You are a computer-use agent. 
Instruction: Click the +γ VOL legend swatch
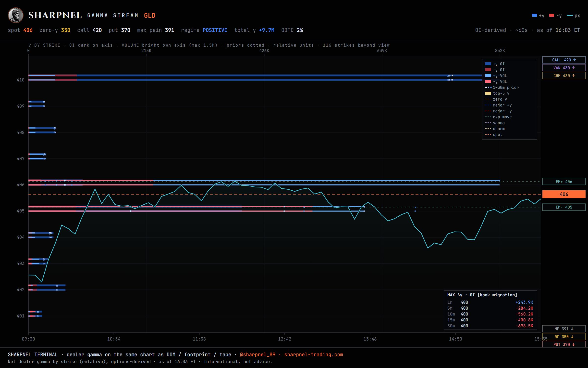click(488, 76)
